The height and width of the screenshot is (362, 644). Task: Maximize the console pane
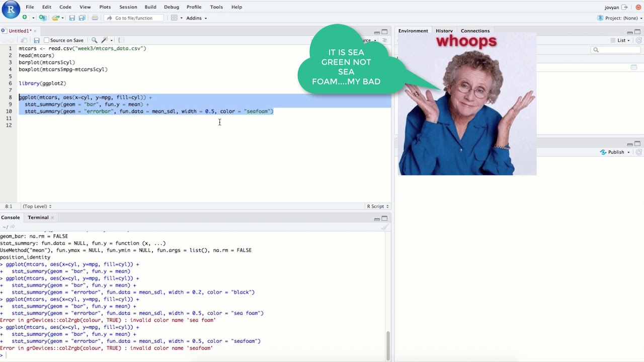[385, 218]
